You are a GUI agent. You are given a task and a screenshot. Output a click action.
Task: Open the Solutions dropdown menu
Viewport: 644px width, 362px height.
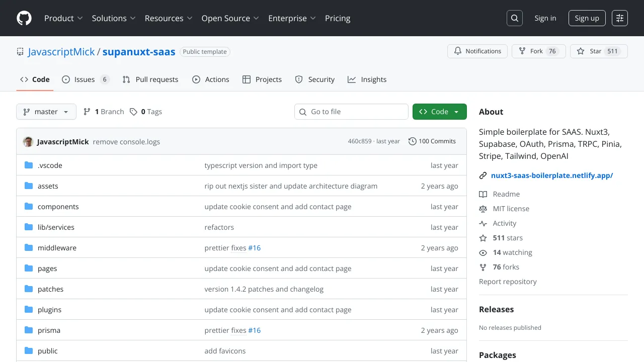[114, 18]
